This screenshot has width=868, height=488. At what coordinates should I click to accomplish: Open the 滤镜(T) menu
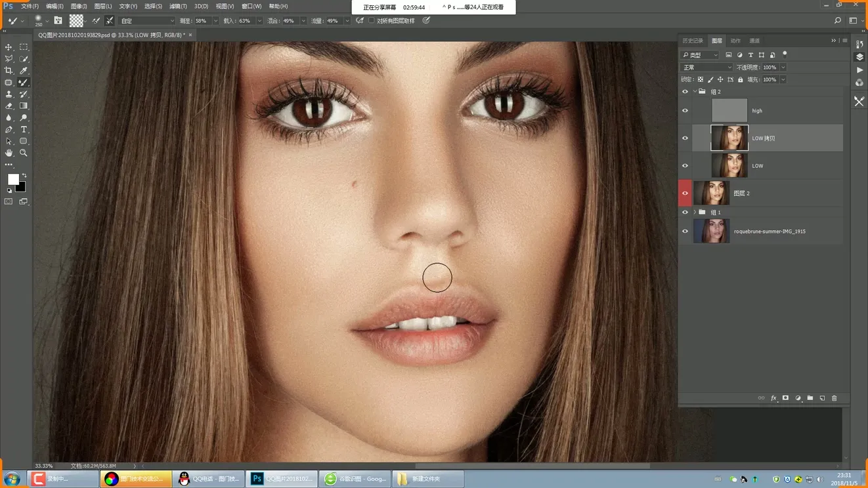[179, 7]
